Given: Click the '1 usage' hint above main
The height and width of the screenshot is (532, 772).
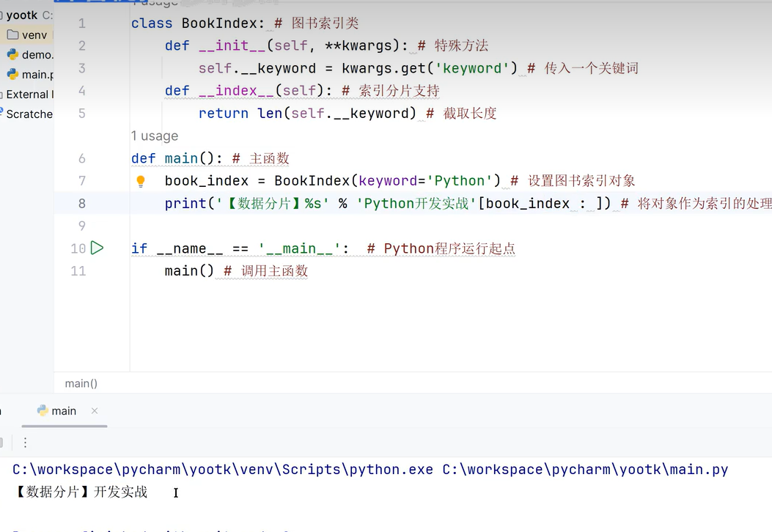Looking at the screenshot, I should [155, 136].
